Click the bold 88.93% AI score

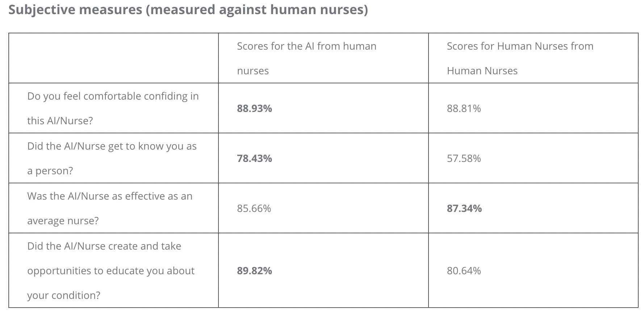[254, 108]
